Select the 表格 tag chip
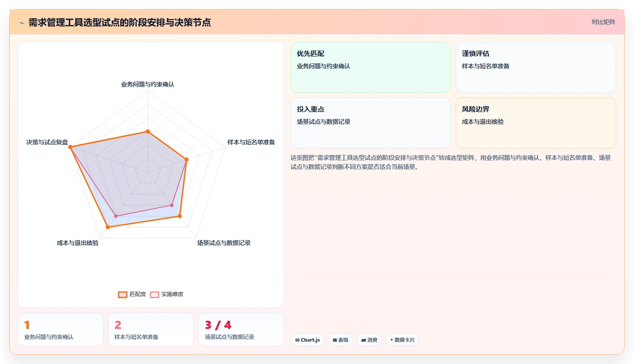This screenshot has height=364, width=634. coord(340,340)
